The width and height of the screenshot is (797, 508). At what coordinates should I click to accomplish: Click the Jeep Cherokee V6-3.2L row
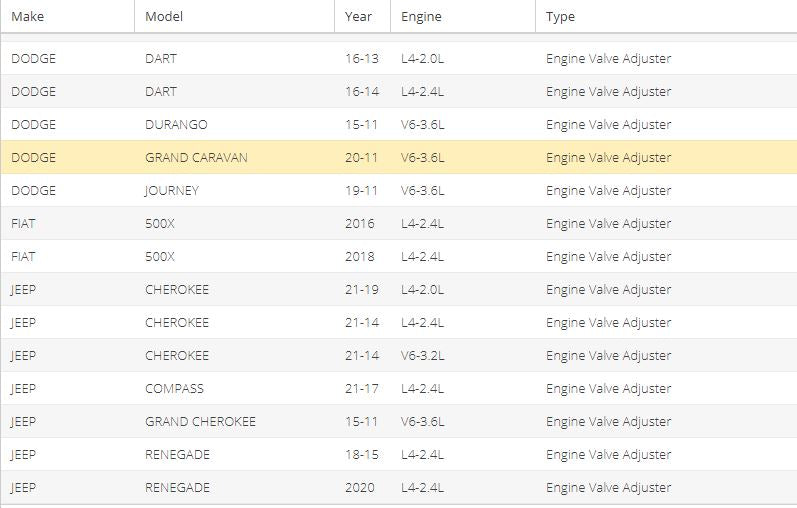398,356
